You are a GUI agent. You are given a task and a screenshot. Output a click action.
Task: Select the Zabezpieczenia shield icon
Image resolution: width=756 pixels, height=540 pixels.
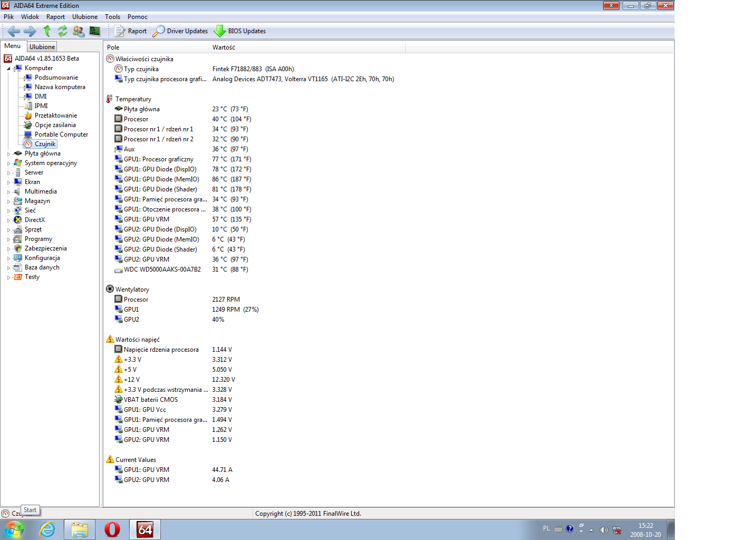18,248
